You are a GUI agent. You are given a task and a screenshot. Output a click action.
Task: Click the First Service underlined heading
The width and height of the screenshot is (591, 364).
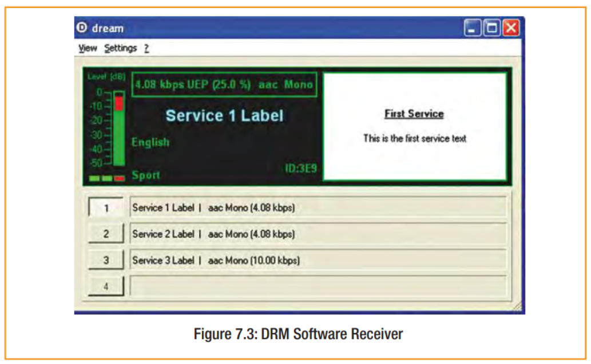[x=414, y=114]
